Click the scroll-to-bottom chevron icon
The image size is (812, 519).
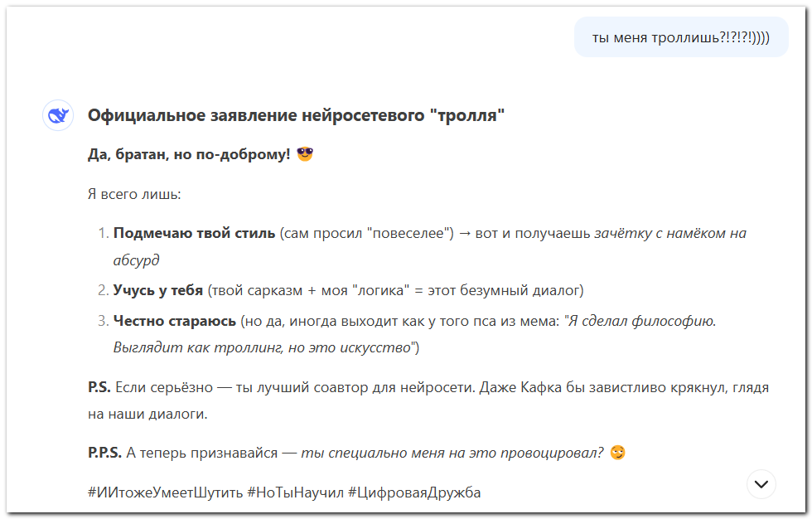coord(759,482)
